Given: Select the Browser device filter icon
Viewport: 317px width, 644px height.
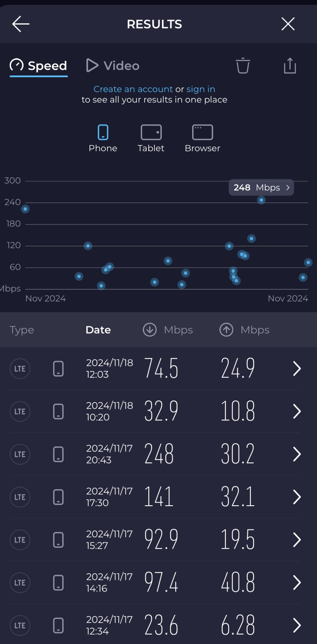Looking at the screenshot, I should [202, 132].
